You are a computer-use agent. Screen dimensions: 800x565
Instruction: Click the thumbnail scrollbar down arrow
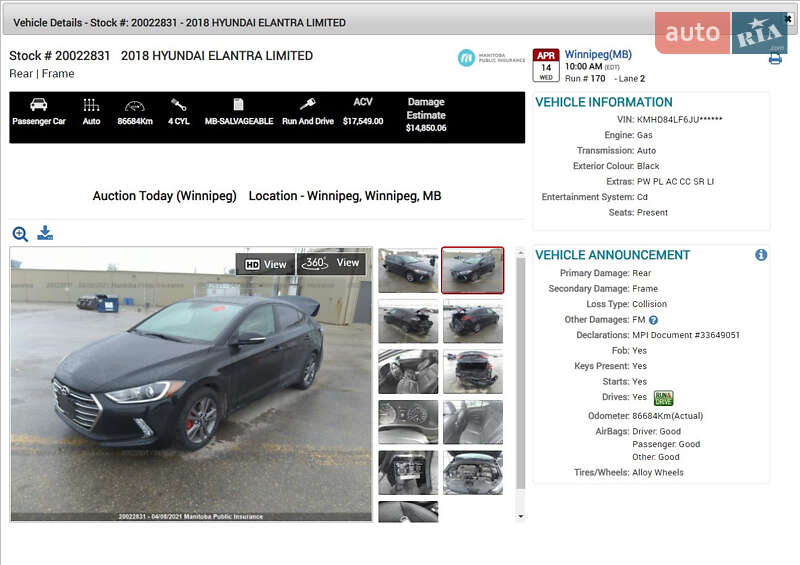tap(520, 516)
